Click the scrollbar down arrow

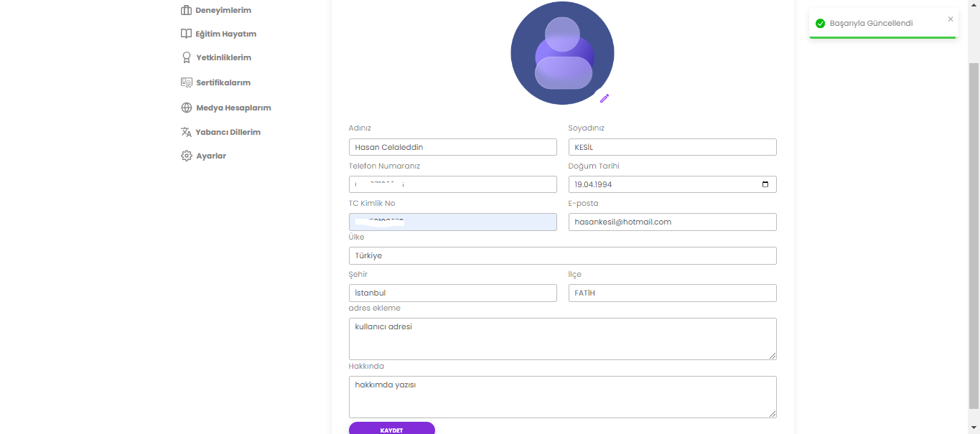click(x=974, y=428)
